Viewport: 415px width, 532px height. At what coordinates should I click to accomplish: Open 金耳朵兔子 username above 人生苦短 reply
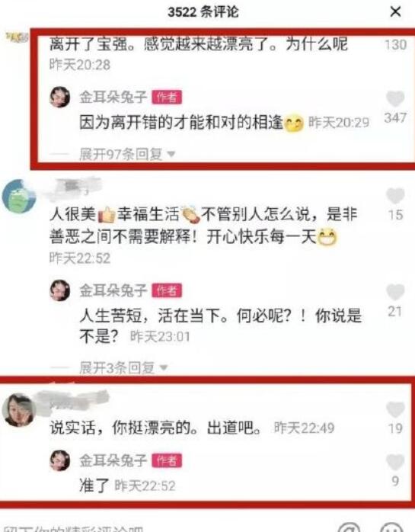click(113, 290)
